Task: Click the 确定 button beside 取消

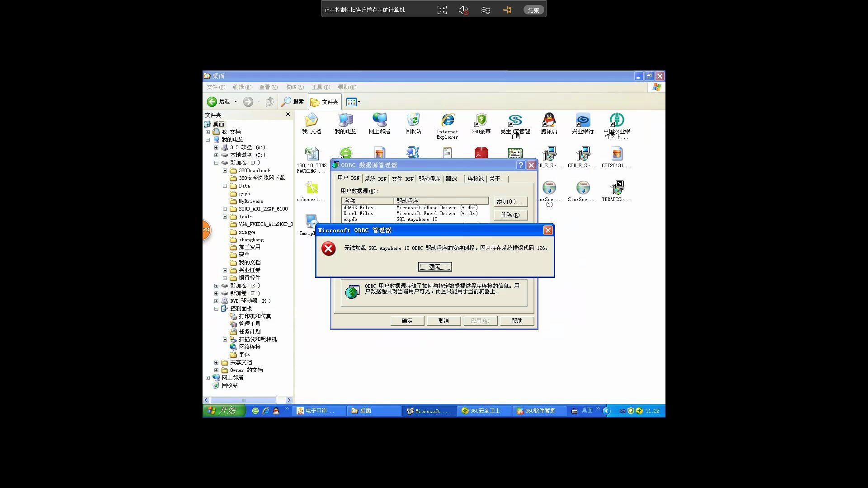Action: point(407,321)
